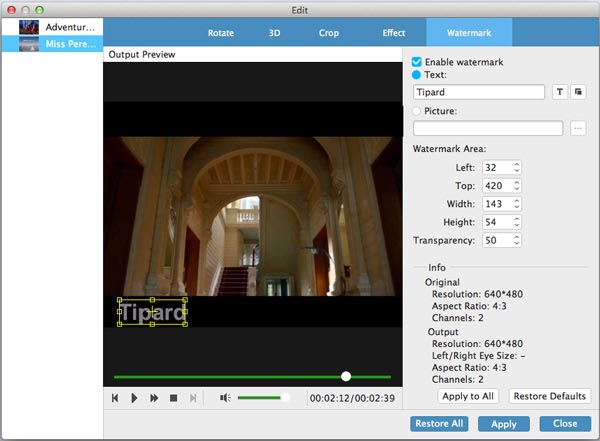This screenshot has height=441, width=600.
Task: Click the Transparency value stepper arrows
Action: (x=516, y=241)
